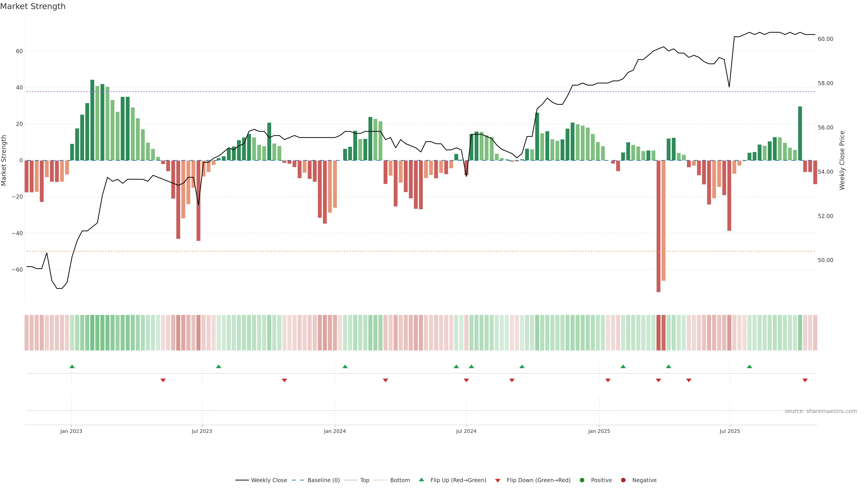
Task: Click the Jan 2025 x-axis label
Action: point(599,431)
